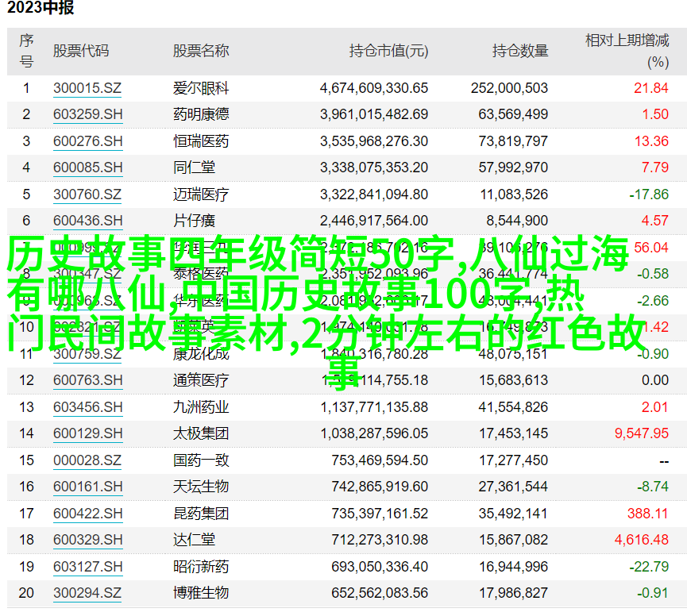Click market value 3,535,968,276.30
The height and width of the screenshot is (616, 687).
tap(374, 141)
